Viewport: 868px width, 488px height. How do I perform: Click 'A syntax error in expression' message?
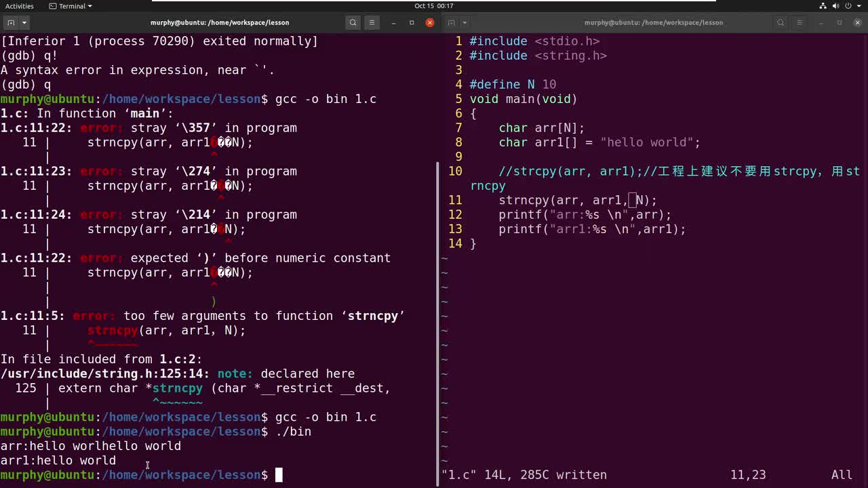(138, 70)
